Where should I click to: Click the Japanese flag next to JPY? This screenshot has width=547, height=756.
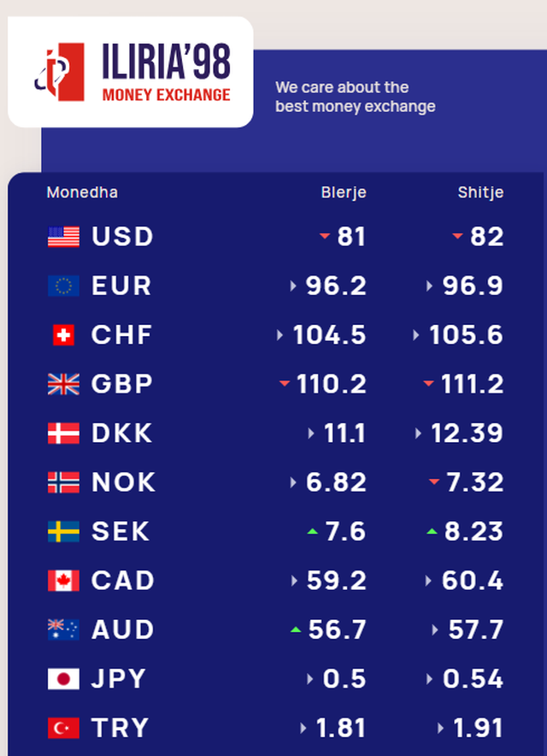[x=63, y=680]
